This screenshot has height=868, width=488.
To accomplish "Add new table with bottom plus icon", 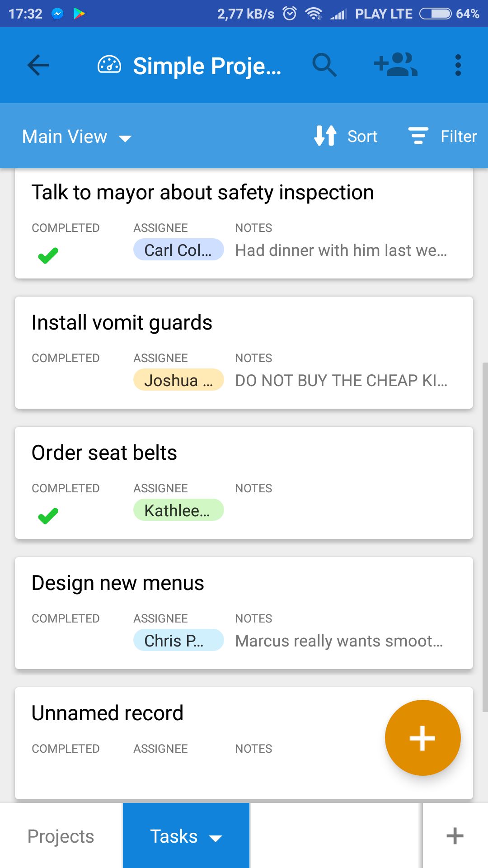I will (x=455, y=836).
